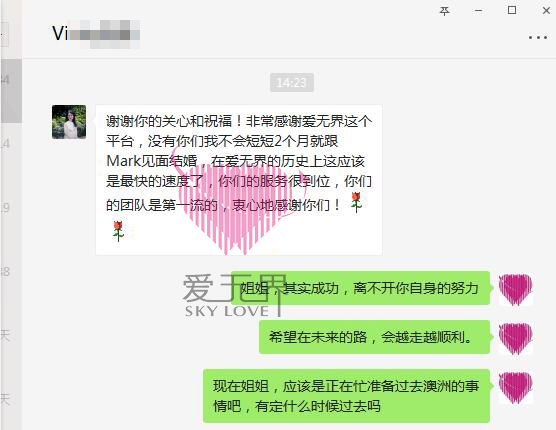Open left list conversation with time ending 8

pos(11,272)
